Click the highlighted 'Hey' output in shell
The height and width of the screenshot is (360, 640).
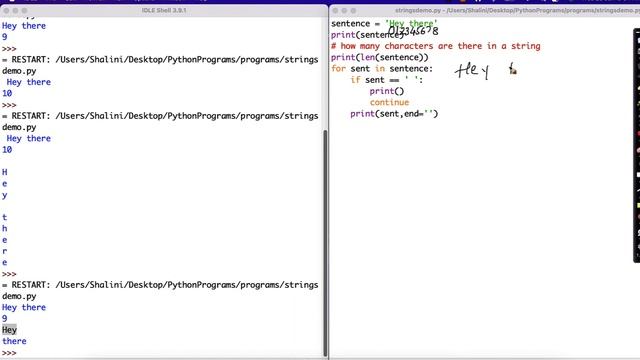(9, 330)
